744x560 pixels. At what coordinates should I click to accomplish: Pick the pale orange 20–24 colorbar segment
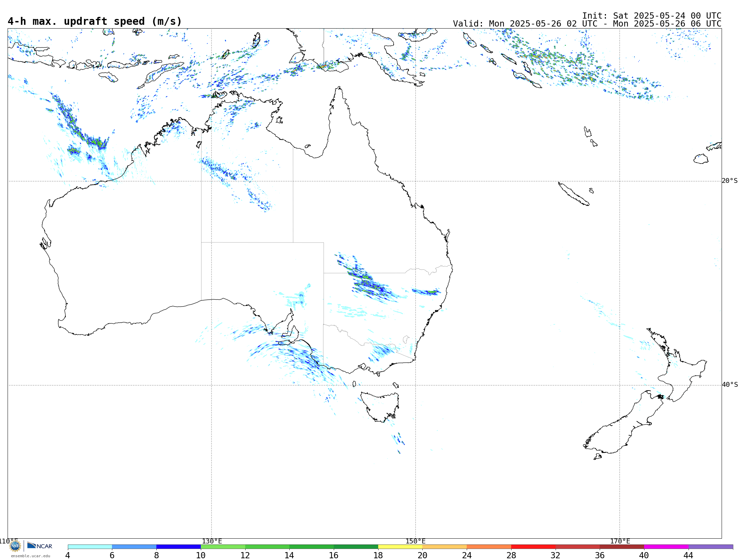445,547
